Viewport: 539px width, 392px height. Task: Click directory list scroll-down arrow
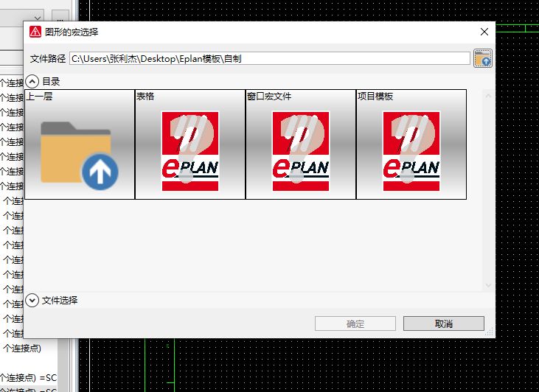[488, 285]
